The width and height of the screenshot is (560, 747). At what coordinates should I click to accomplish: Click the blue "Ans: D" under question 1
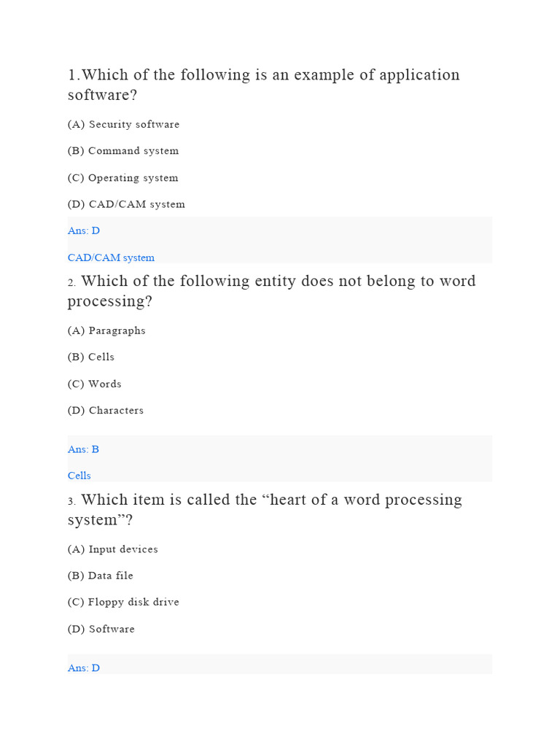coord(84,231)
